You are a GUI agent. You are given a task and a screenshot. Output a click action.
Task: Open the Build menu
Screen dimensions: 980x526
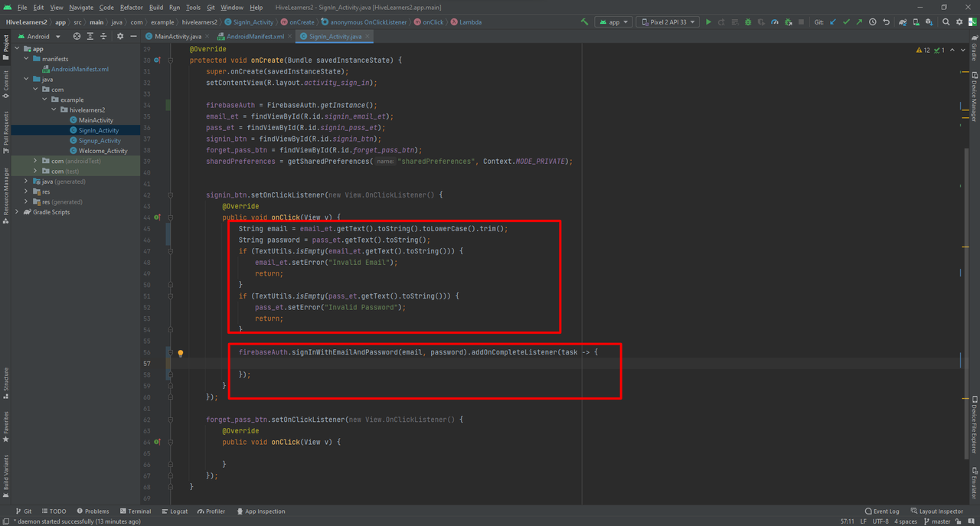156,7
